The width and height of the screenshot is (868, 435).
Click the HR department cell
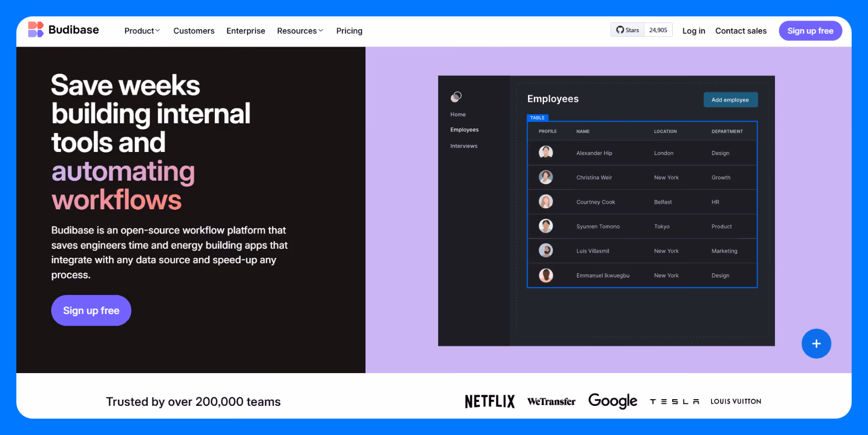[715, 202]
